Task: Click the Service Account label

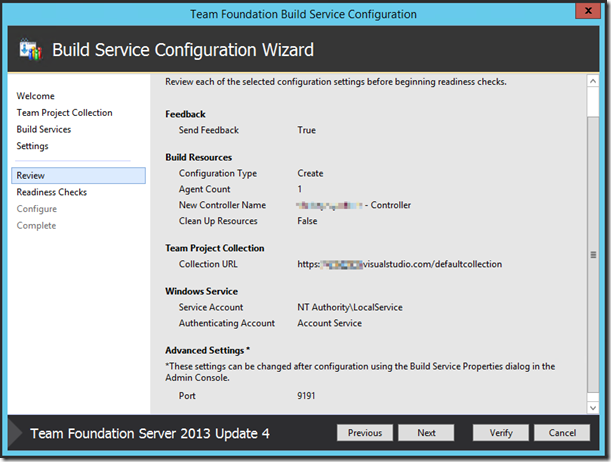Action: pos(210,307)
